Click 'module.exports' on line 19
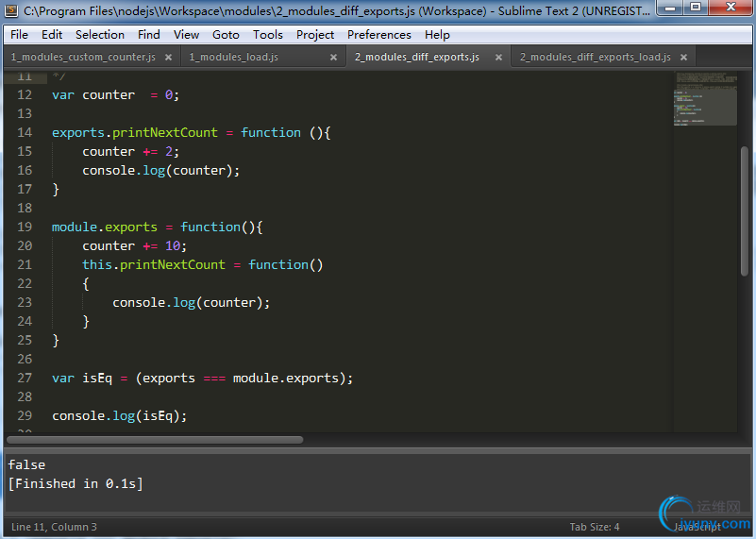756x539 pixels. 105,227
